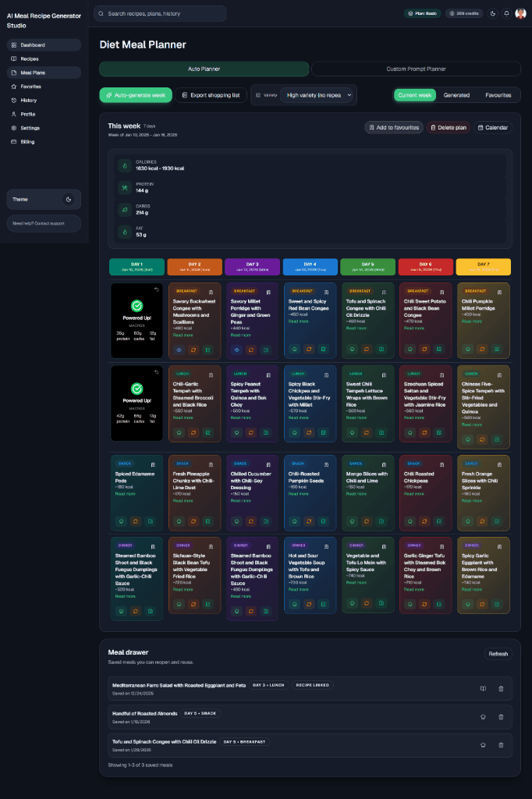Open Billing in the sidebar

pyautogui.click(x=44, y=142)
